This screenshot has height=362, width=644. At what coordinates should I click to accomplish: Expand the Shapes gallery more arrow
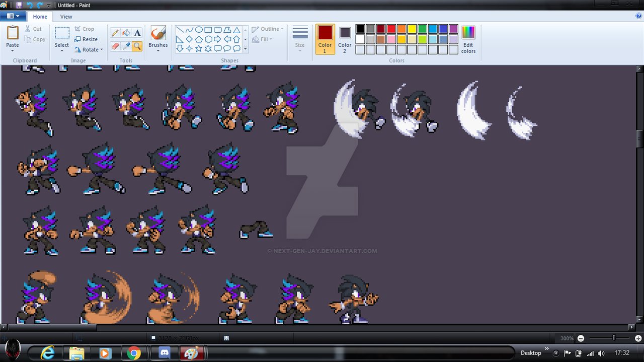pos(246,49)
